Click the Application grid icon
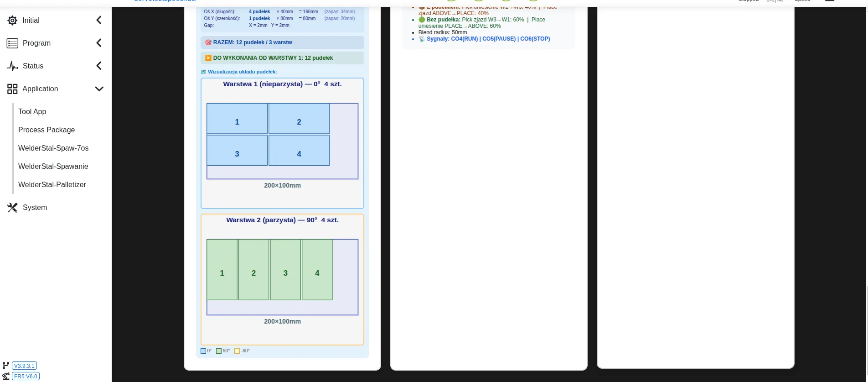 [12, 89]
